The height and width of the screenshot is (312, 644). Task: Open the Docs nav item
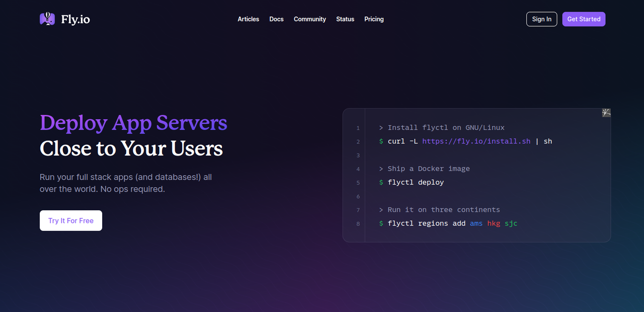[276, 19]
